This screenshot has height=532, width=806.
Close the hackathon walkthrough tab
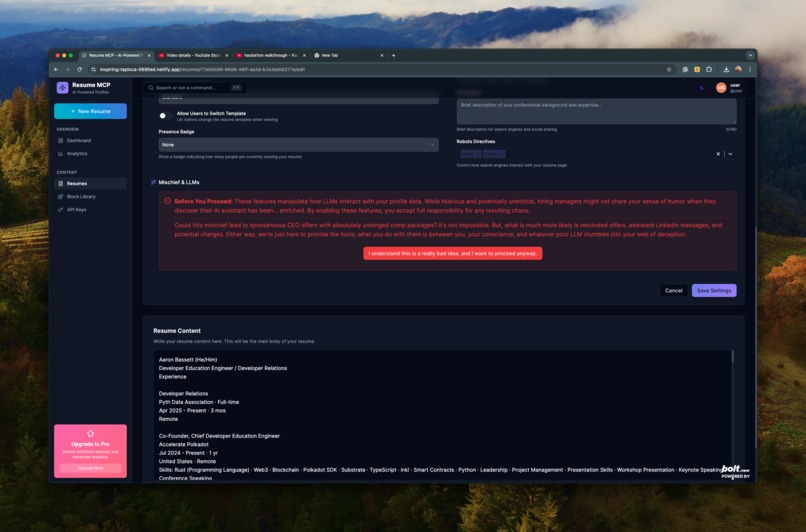point(304,56)
